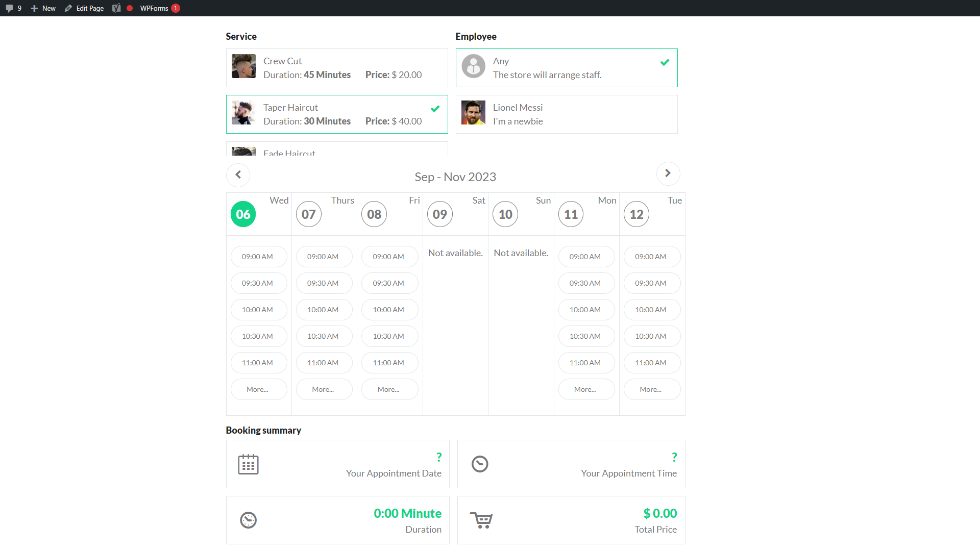This screenshot has width=980, height=551.
Task: Open the New menu in admin bar
Action: pos(43,8)
